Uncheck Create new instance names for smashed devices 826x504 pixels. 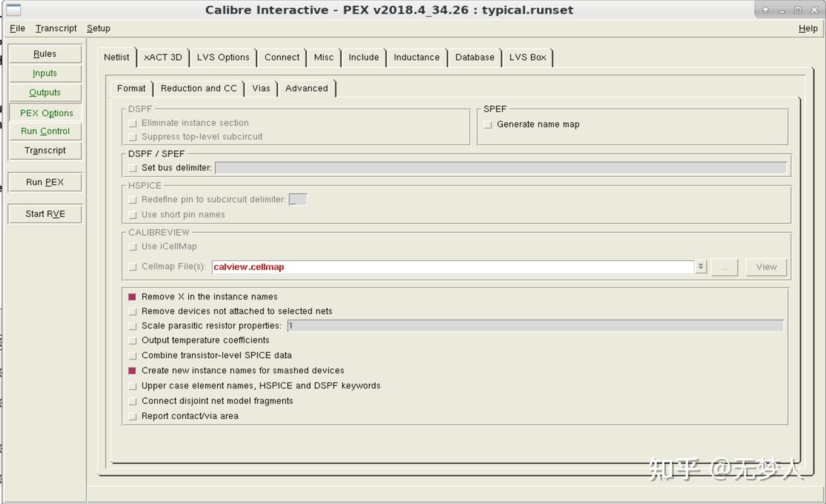(x=132, y=370)
